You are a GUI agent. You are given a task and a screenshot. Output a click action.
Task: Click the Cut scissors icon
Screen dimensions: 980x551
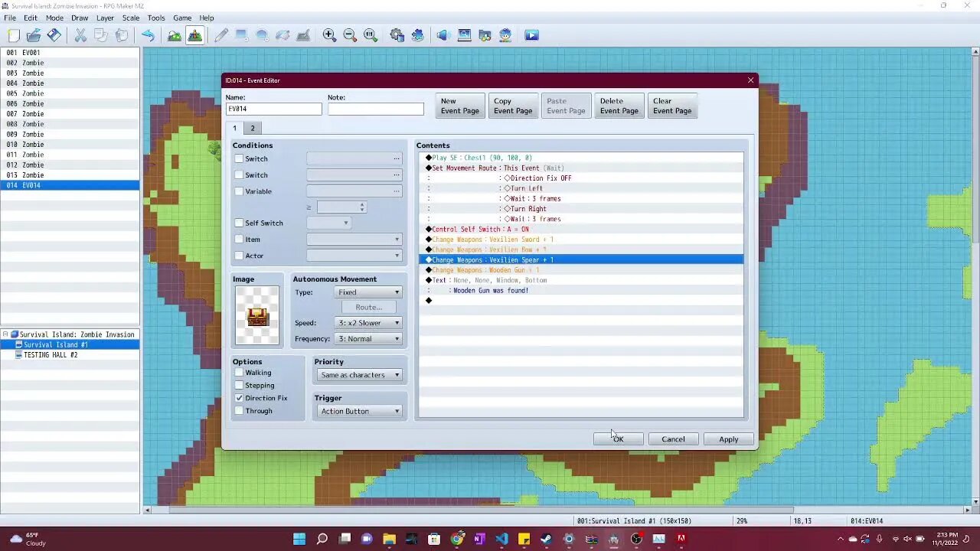[x=80, y=35]
